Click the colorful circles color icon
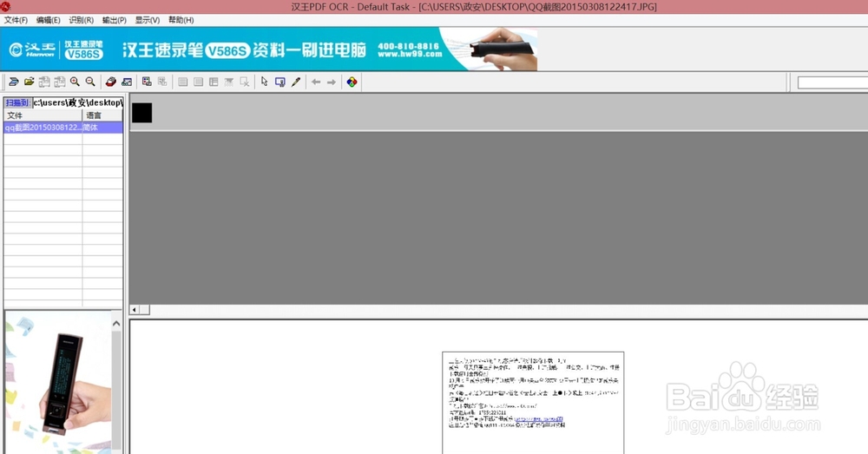 pyautogui.click(x=352, y=82)
